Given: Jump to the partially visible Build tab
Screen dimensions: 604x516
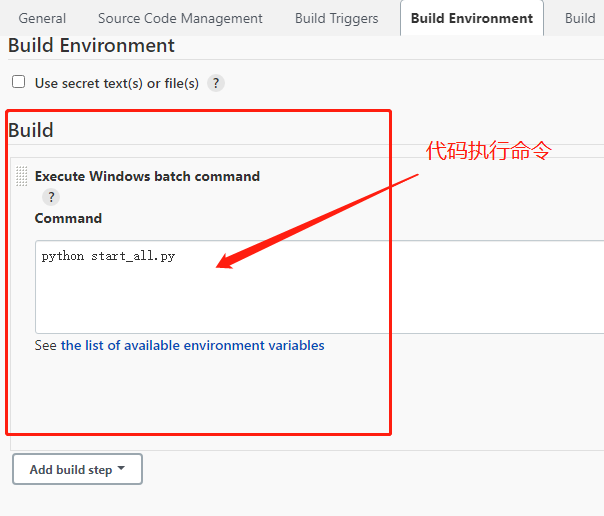Looking at the screenshot, I should coord(580,18).
